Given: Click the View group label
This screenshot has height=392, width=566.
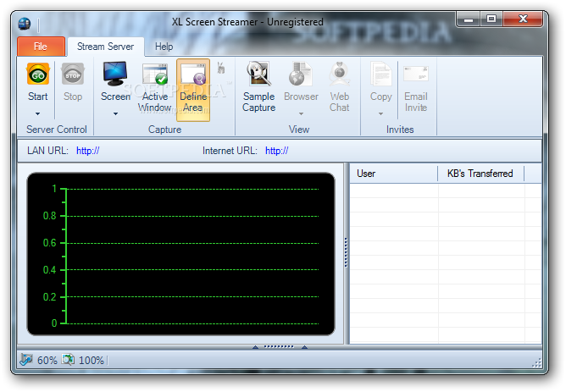Looking at the screenshot, I should [x=299, y=130].
